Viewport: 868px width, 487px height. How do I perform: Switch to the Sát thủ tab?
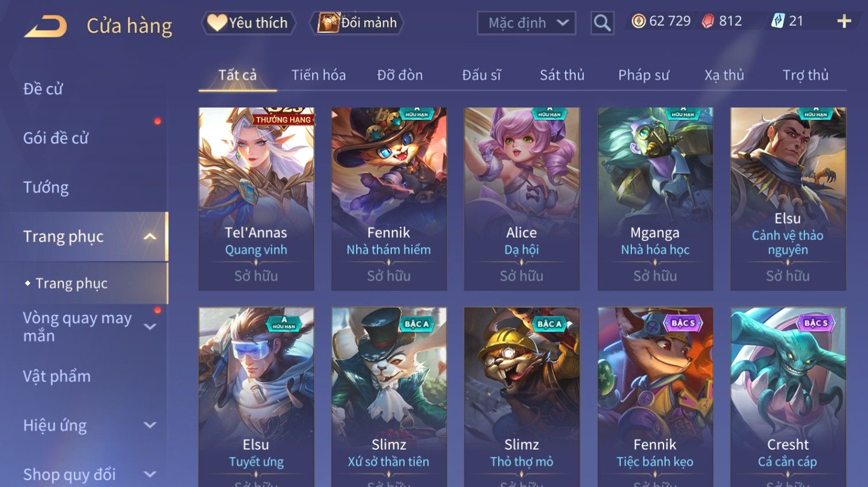coord(562,75)
